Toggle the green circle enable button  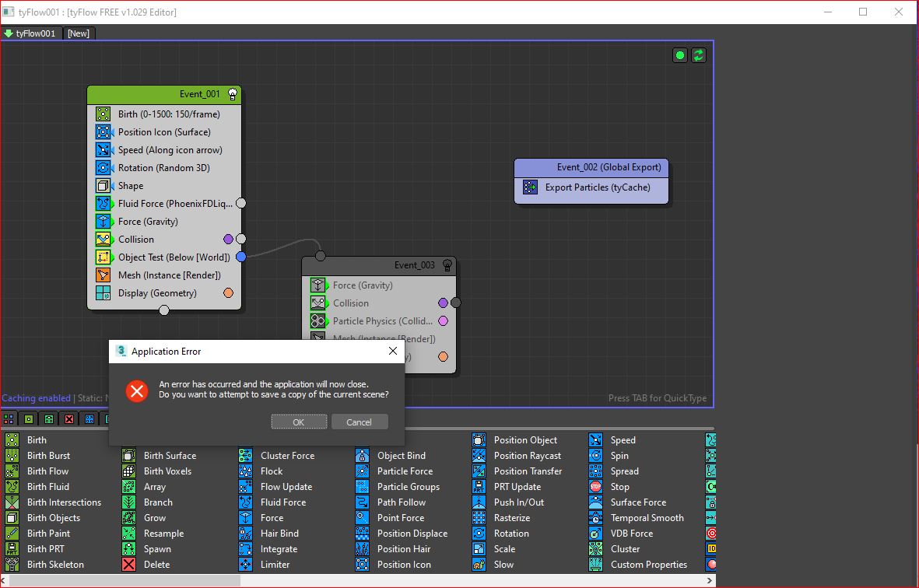tap(680, 55)
